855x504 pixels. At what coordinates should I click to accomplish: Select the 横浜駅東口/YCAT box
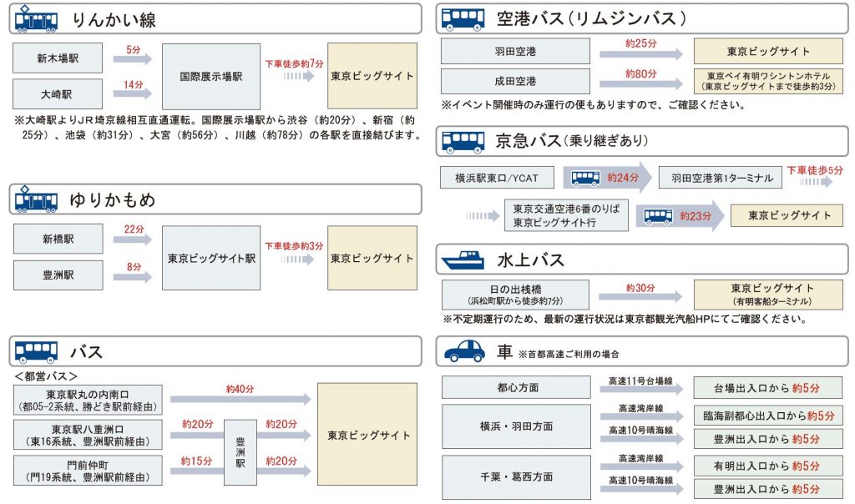(497, 177)
